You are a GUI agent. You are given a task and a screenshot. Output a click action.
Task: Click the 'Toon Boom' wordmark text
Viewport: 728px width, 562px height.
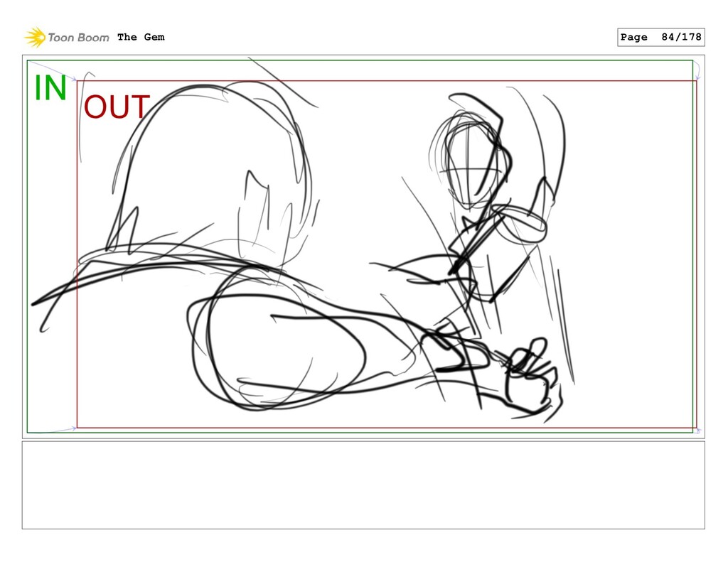tap(78, 38)
